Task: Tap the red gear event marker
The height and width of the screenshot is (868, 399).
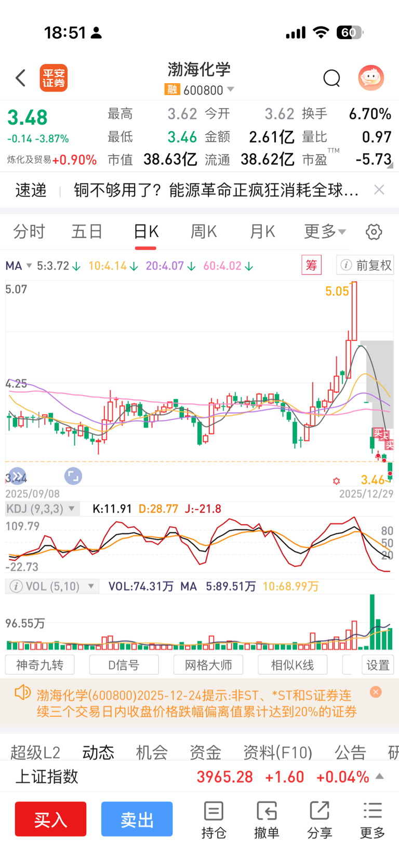Action: coord(336,481)
